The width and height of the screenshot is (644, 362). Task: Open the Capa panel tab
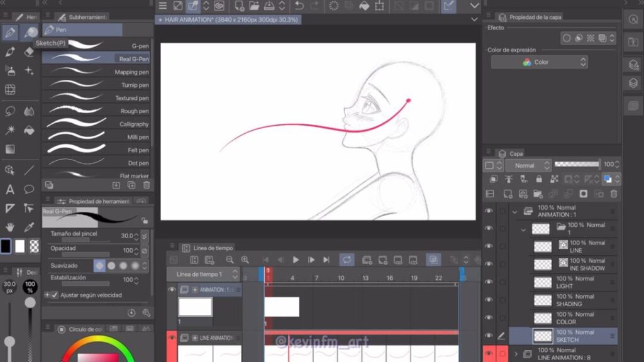tap(511, 153)
